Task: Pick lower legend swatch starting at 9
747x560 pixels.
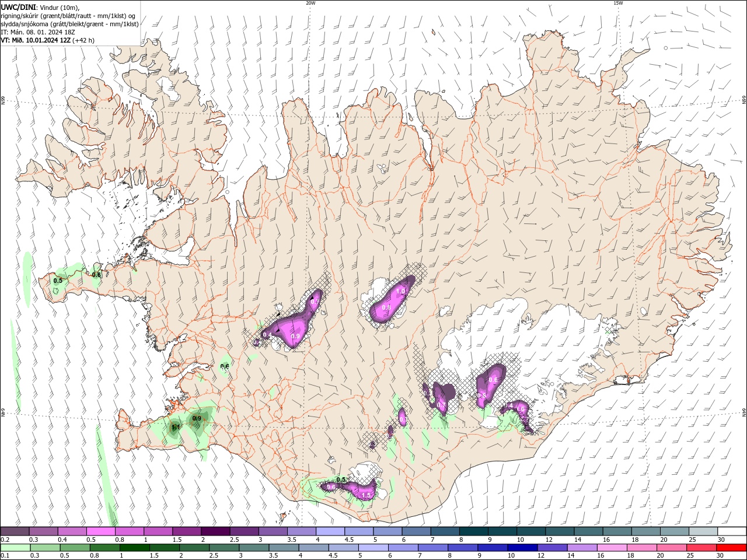Action: pos(493,548)
